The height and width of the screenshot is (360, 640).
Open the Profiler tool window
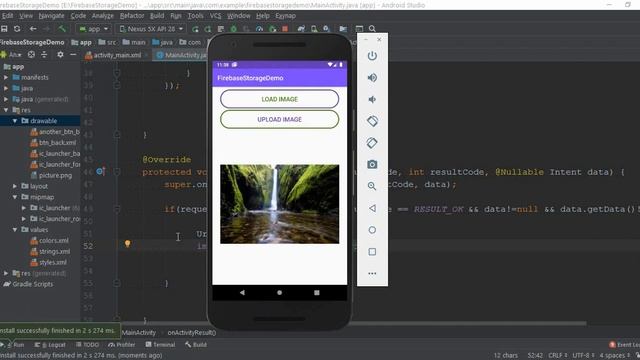122,345
